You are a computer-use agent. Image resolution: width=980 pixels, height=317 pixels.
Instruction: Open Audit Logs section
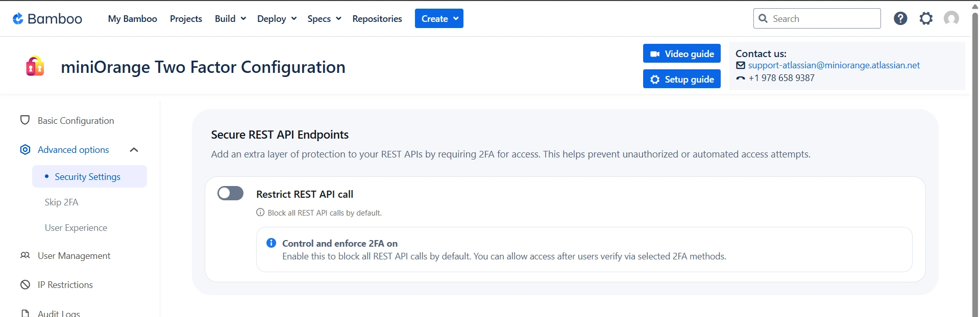pyautogui.click(x=59, y=313)
